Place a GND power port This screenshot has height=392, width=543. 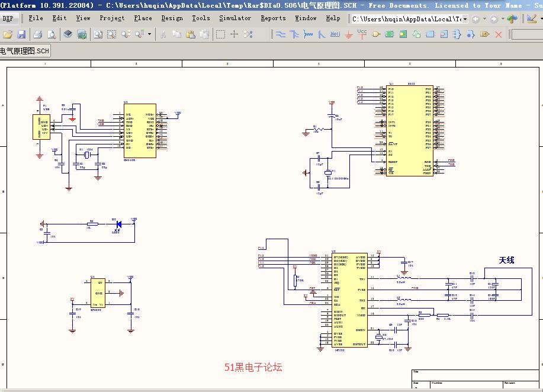pyautogui.click(x=349, y=34)
